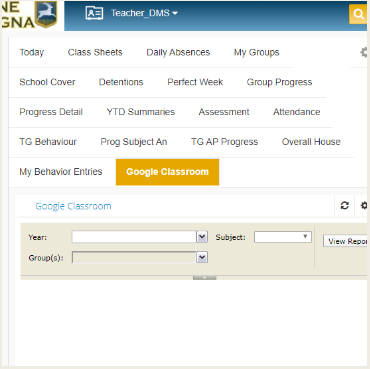Click the search magnifier icon

pyautogui.click(x=358, y=14)
